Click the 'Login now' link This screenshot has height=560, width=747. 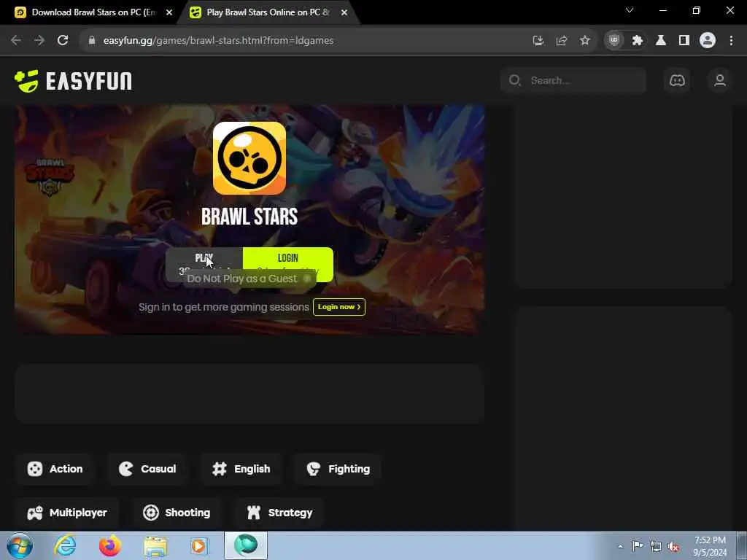pyautogui.click(x=339, y=307)
